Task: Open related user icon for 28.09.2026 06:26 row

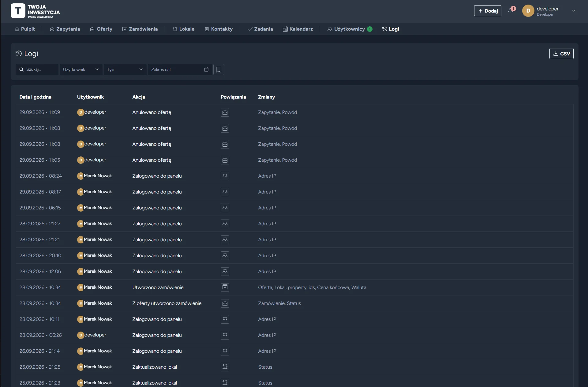Action: [225, 335]
